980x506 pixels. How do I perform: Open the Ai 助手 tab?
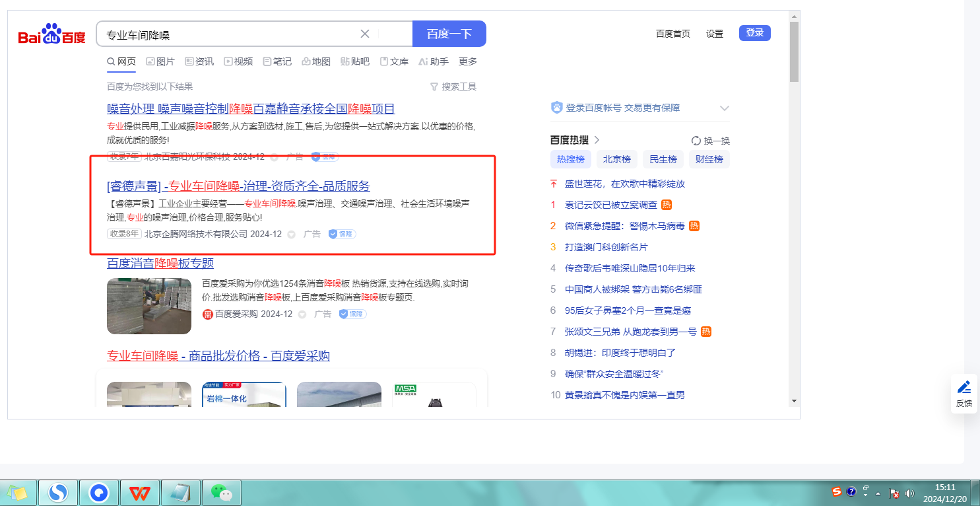434,61
